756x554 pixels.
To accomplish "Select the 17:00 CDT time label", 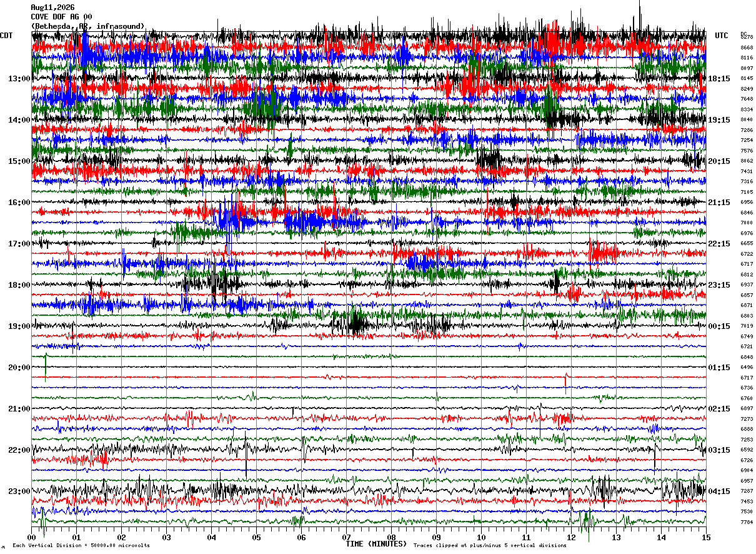I will [x=19, y=244].
